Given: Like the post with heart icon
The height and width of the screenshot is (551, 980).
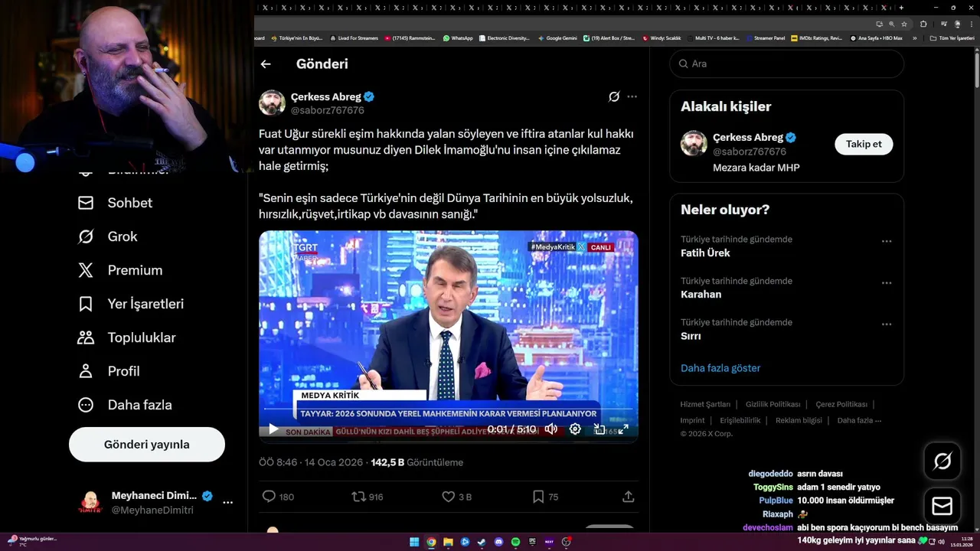Looking at the screenshot, I should 449,497.
